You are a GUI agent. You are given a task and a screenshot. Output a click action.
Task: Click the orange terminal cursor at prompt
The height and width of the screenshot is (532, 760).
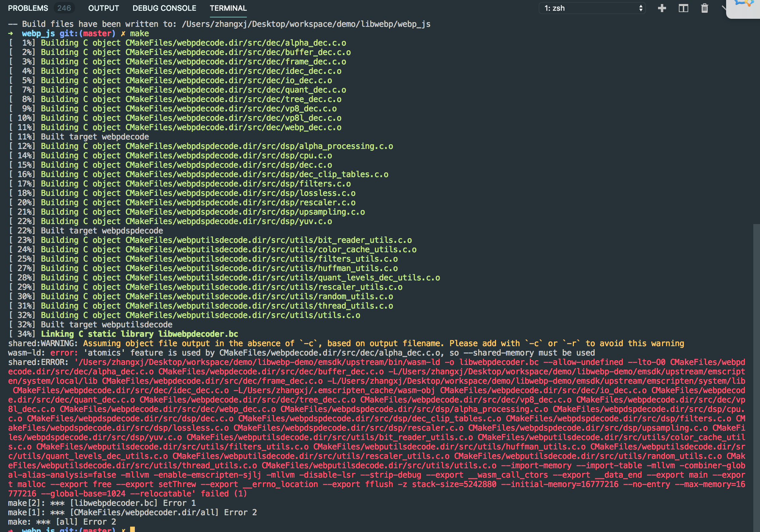tap(132, 529)
